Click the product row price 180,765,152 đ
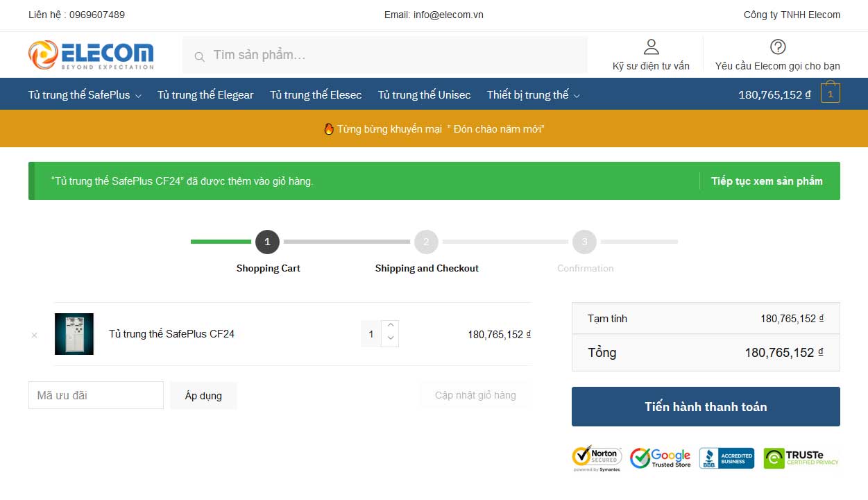868x500 pixels. click(x=499, y=334)
